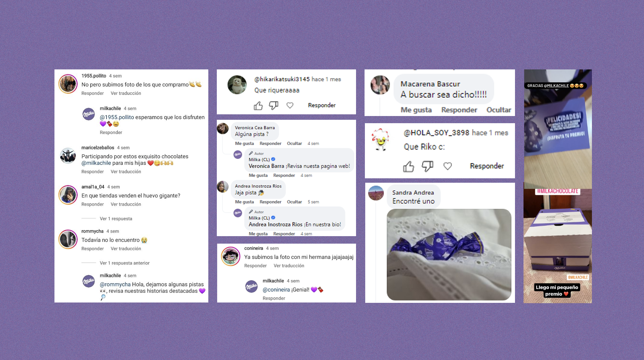Open the 1955.pollito profile avatar

68,84
